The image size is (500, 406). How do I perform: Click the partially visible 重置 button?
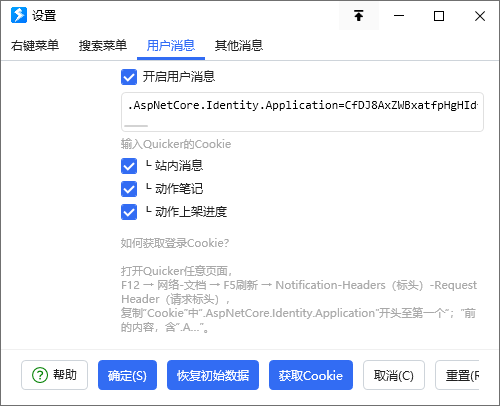click(457, 375)
